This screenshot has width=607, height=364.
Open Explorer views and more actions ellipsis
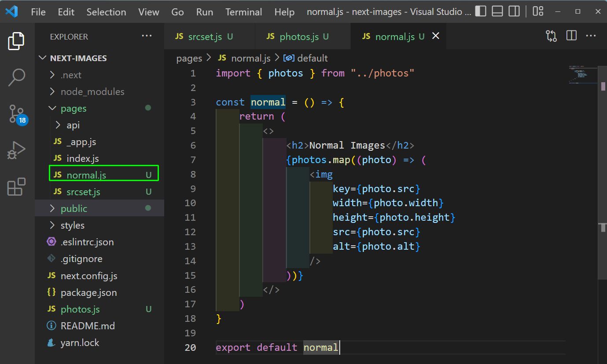(x=147, y=36)
